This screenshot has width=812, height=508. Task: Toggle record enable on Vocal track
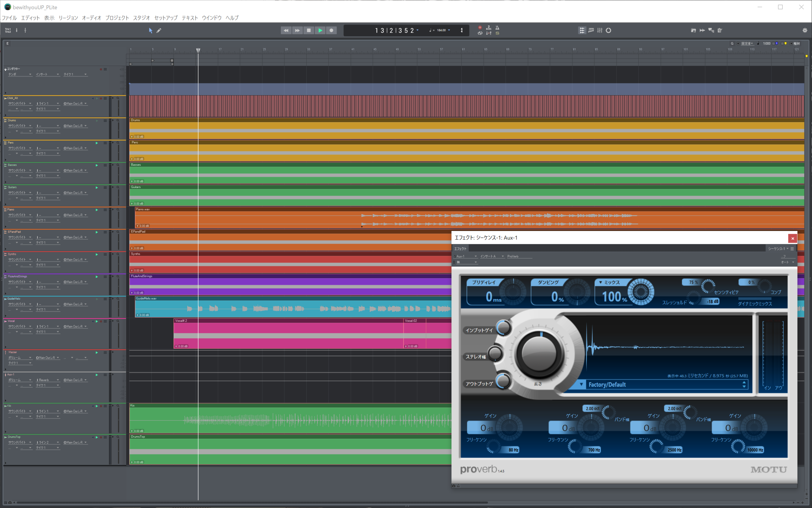pyautogui.click(x=101, y=321)
